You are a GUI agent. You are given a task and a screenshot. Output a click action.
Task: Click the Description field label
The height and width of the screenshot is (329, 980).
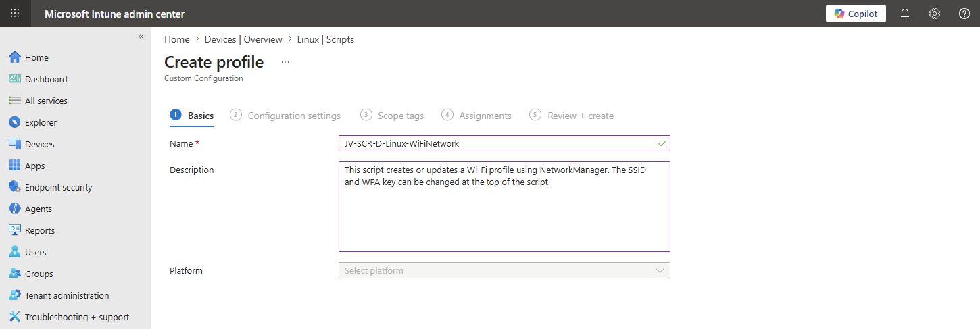pyautogui.click(x=192, y=170)
